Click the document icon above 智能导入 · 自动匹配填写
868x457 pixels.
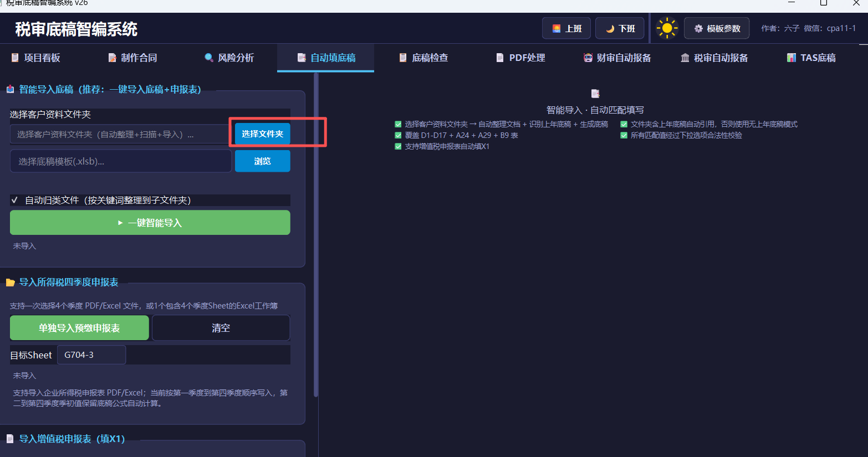[595, 94]
